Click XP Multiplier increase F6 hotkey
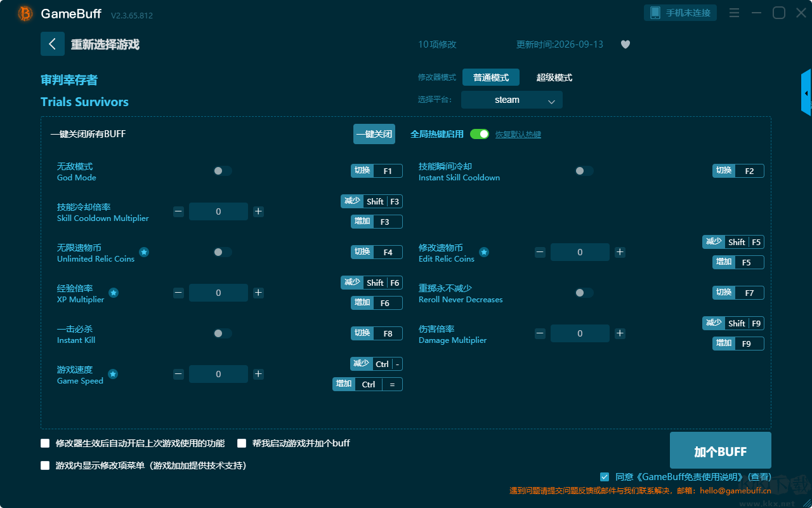The image size is (812, 508). 377,303
